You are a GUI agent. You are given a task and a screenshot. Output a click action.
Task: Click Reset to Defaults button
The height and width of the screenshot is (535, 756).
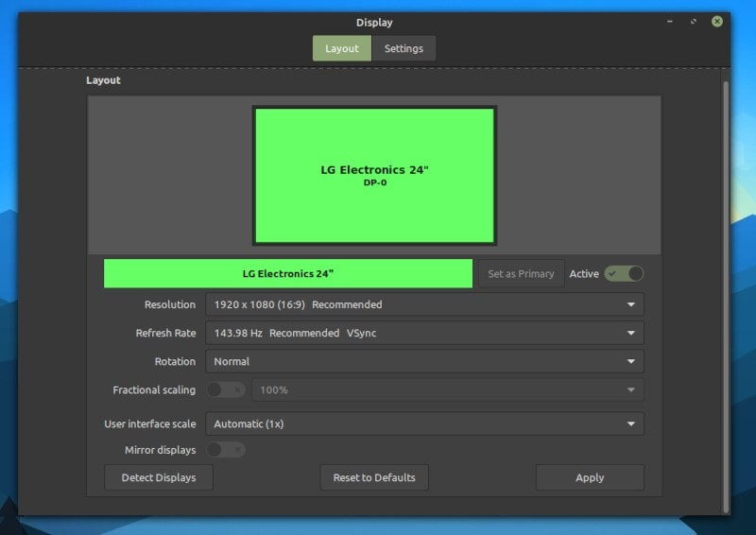coord(374,477)
